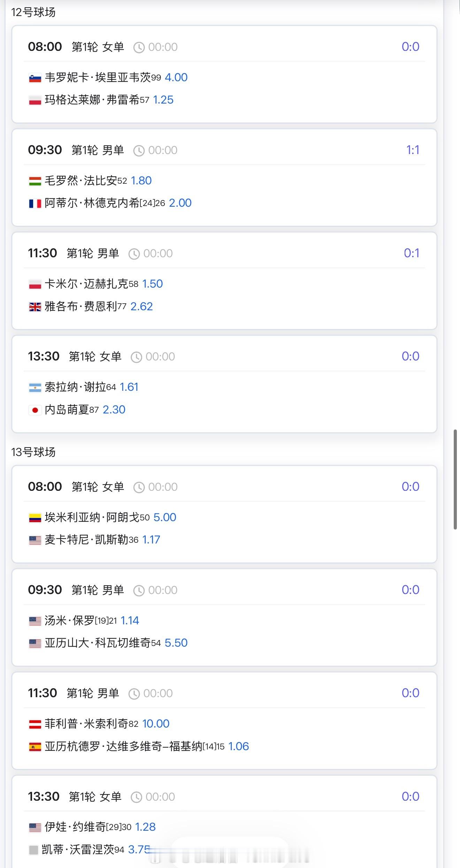Viewport: 460px width, 868px height.
Task: Click Argentina flag beside 索拉纳·谢拉
Action: pos(35,388)
